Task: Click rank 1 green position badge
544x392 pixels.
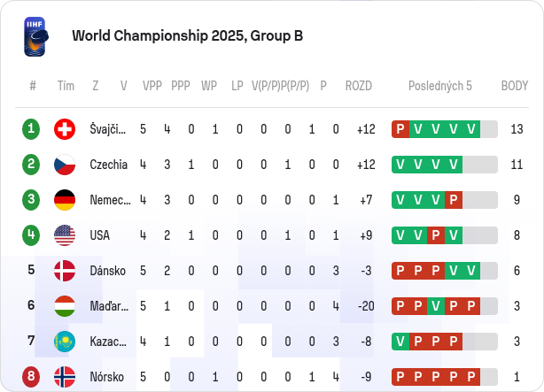Action: pyautogui.click(x=31, y=129)
